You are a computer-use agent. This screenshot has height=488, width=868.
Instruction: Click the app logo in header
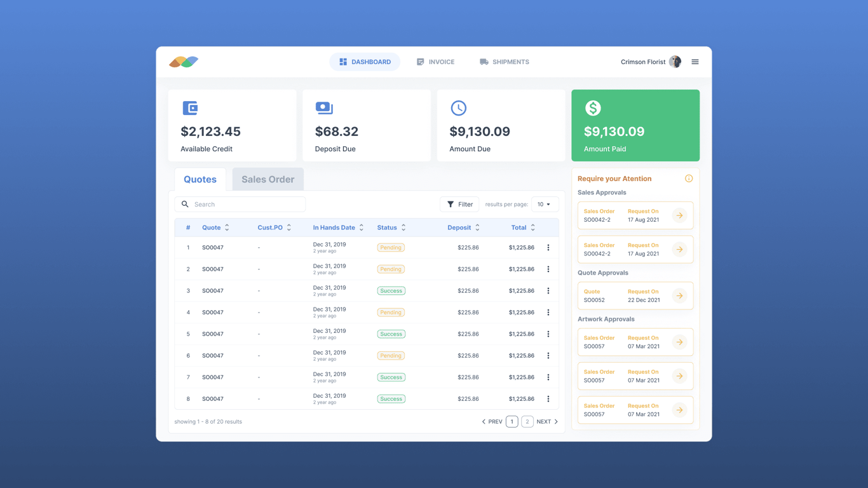point(184,62)
